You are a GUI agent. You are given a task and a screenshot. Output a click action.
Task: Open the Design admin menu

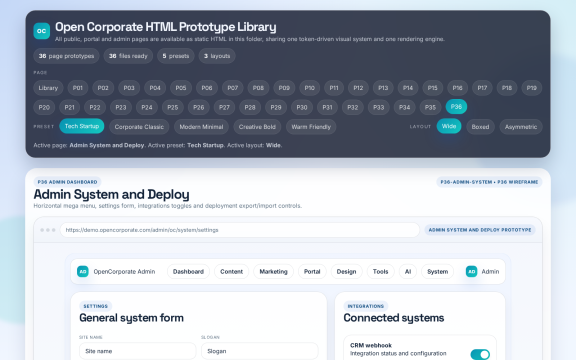pyautogui.click(x=346, y=271)
